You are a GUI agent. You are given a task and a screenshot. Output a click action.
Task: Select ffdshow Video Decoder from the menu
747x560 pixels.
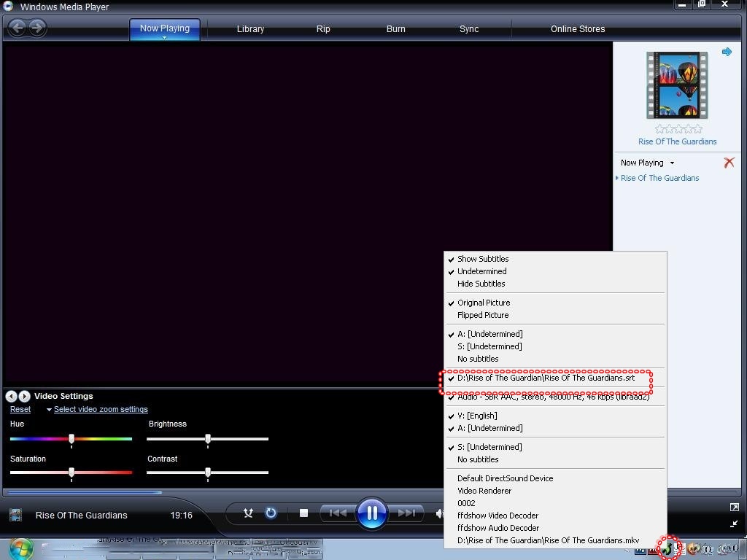coord(498,516)
